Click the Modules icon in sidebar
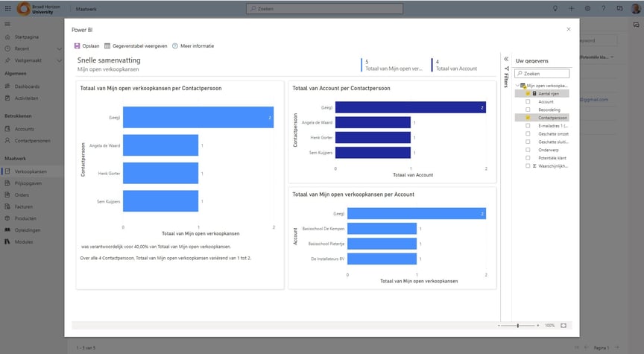This screenshot has width=644, height=354. 7,241
